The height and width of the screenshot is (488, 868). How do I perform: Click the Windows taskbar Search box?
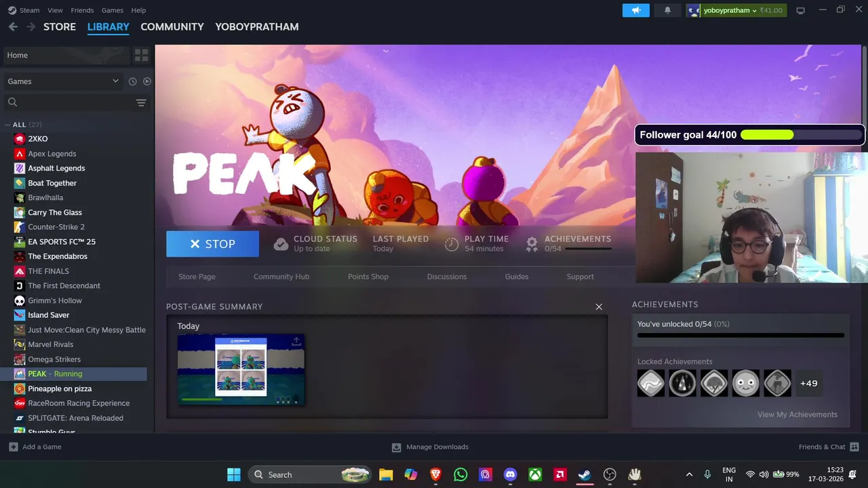pos(309,474)
